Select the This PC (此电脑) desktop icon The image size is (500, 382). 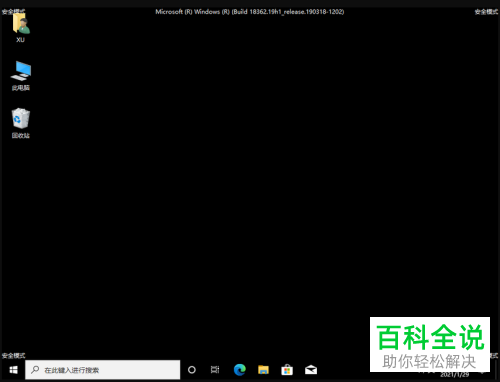(x=21, y=76)
